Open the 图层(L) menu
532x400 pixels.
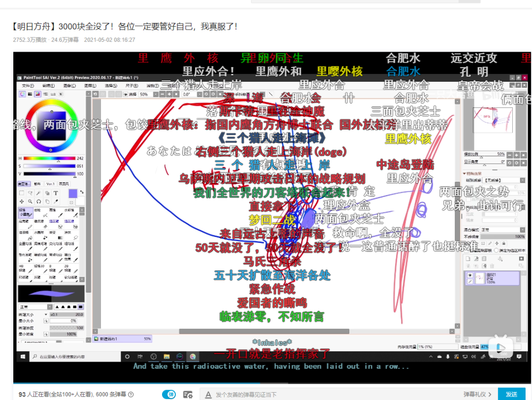click(90, 86)
